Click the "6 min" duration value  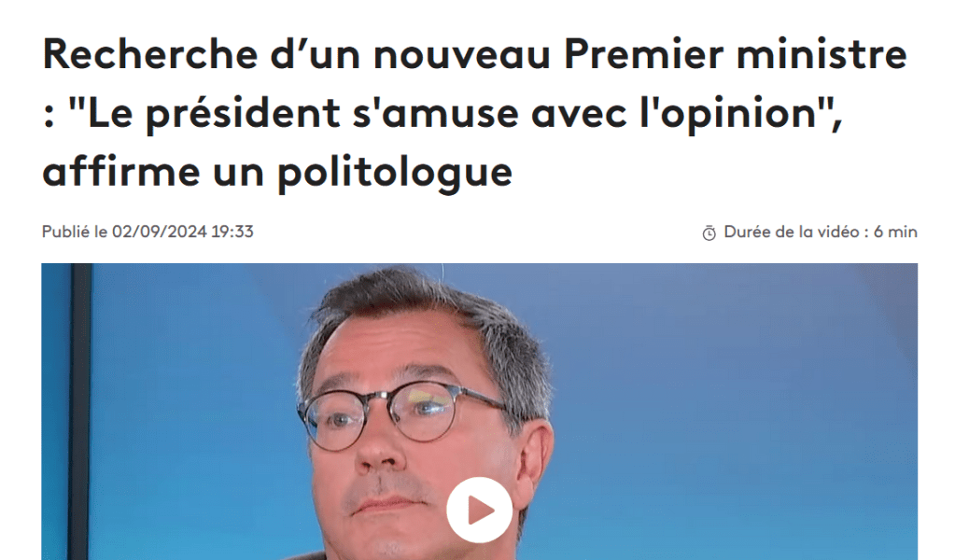coord(895,231)
